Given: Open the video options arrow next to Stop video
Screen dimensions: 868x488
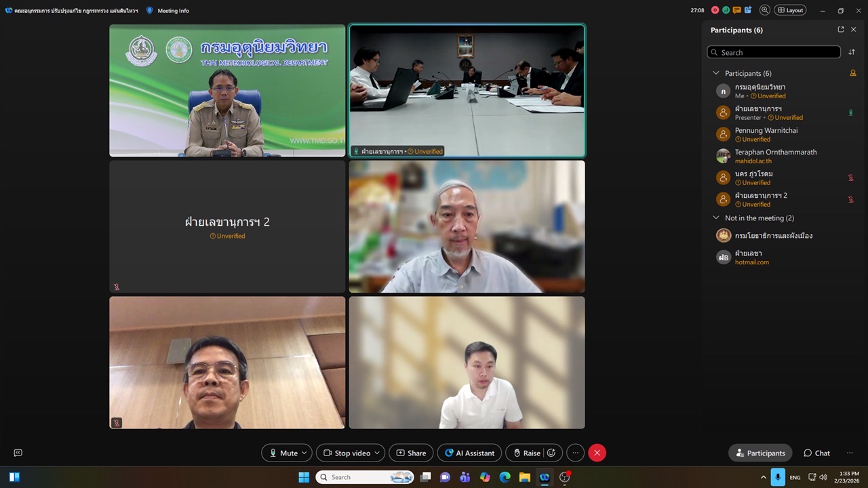Looking at the screenshot, I should [x=377, y=453].
